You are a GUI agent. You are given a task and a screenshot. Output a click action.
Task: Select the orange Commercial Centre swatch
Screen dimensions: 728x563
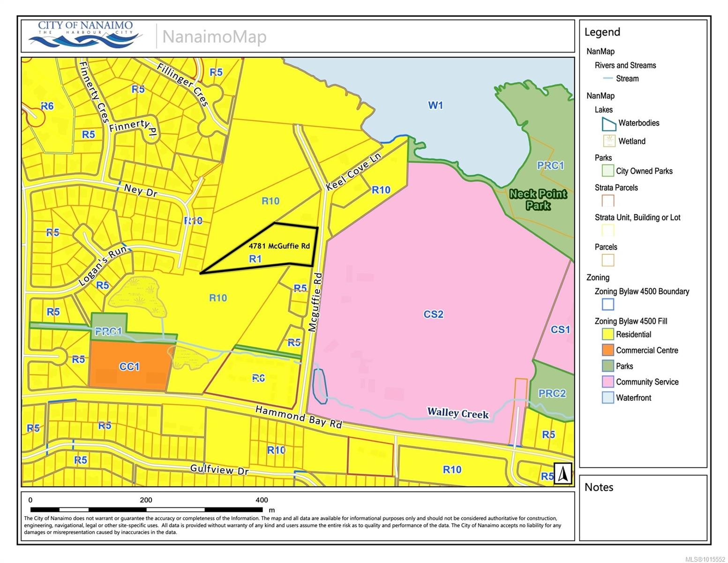pos(608,350)
